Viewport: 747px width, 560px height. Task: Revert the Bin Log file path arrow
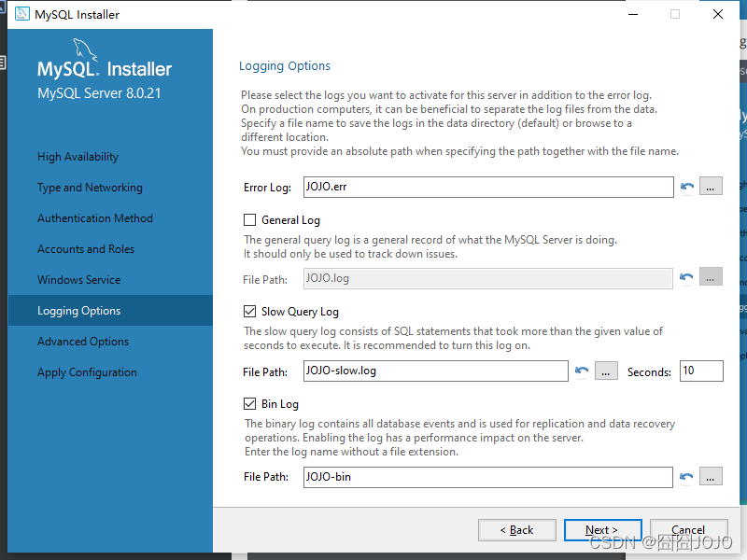[x=686, y=477]
